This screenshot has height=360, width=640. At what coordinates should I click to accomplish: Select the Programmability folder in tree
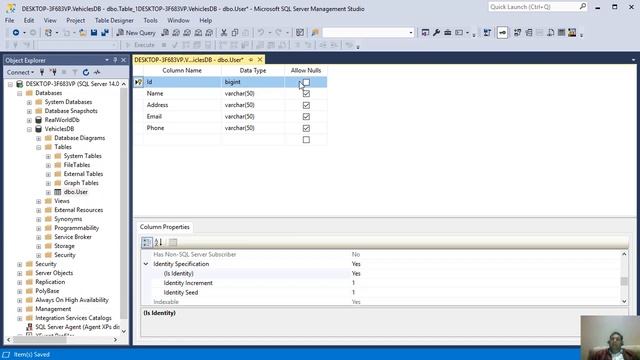pyautogui.click(x=77, y=228)
